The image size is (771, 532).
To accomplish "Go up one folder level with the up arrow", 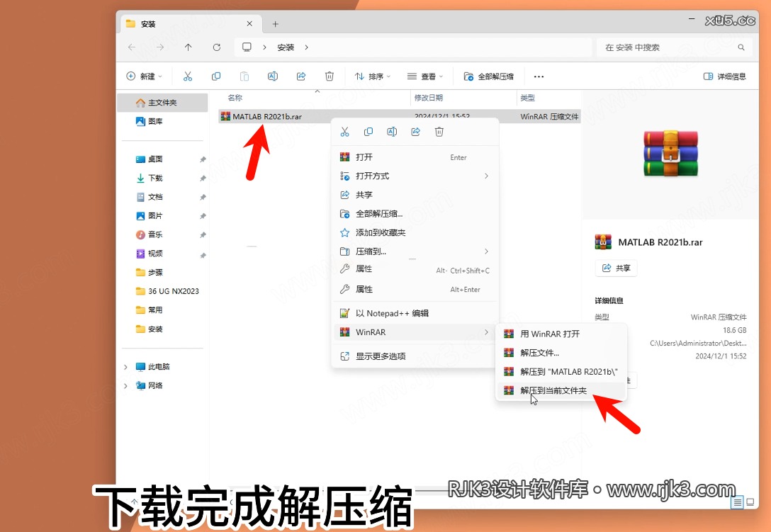I will [x=188, y=47].
